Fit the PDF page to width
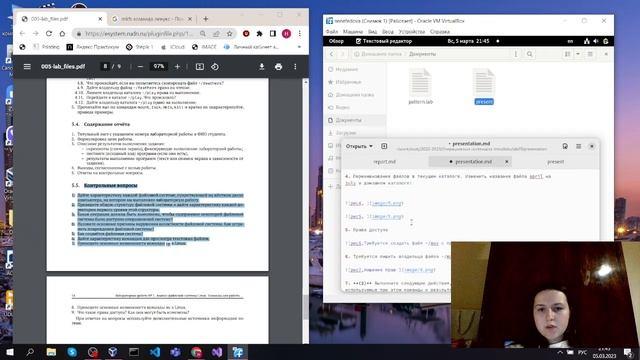 [200, 67]
